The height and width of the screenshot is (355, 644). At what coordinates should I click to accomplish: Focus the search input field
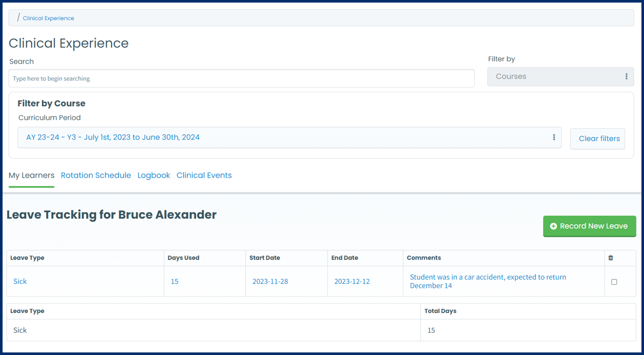coord(241,79)
